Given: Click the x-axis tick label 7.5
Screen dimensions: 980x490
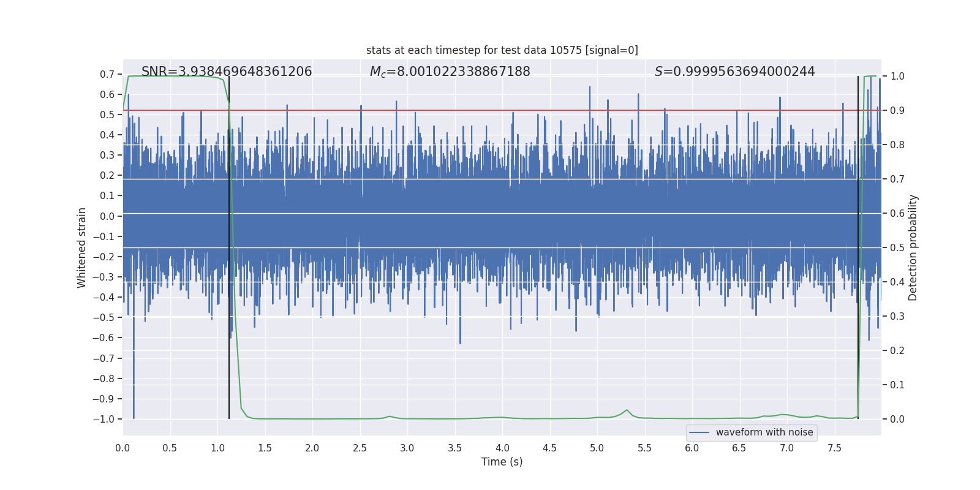Looking at the screenshot, I should (x=834, y=448).
